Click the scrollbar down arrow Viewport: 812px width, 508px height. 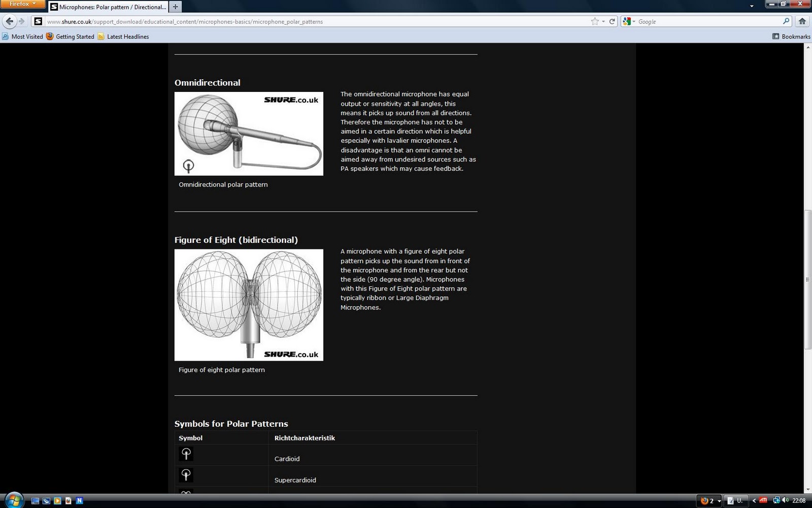click(x=808, y=490)
